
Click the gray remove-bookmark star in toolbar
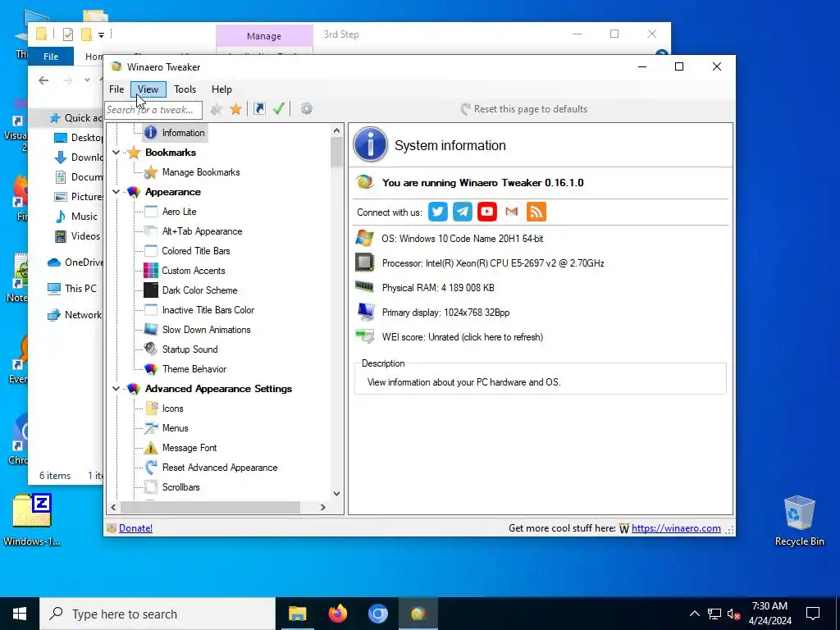tap(217, 109)
